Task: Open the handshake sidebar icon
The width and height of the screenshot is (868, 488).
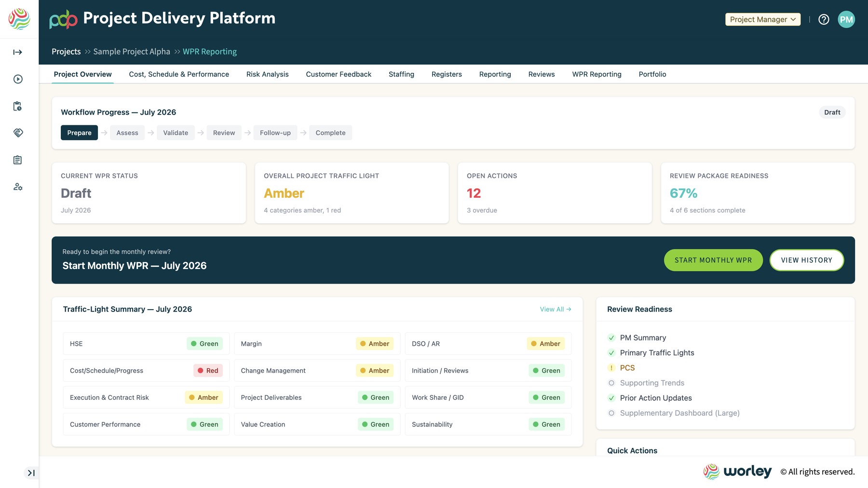Action: [18, 133]
